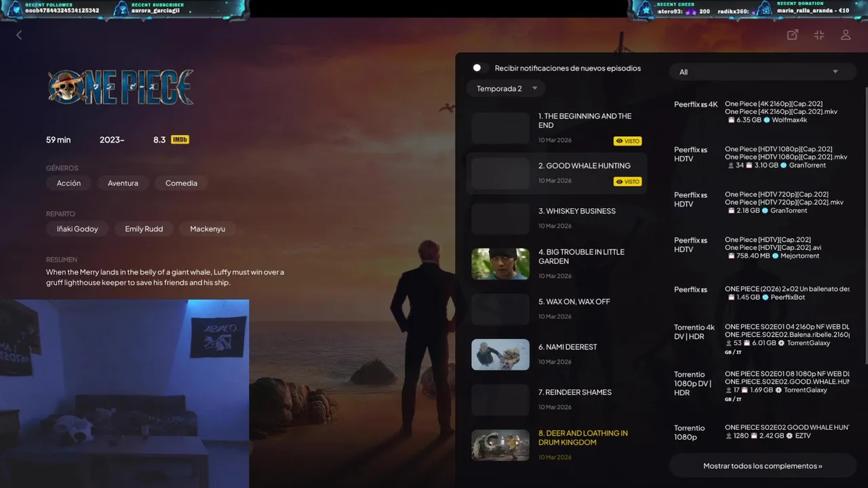Open cast chip Emily Rudd

coord(144,229)
